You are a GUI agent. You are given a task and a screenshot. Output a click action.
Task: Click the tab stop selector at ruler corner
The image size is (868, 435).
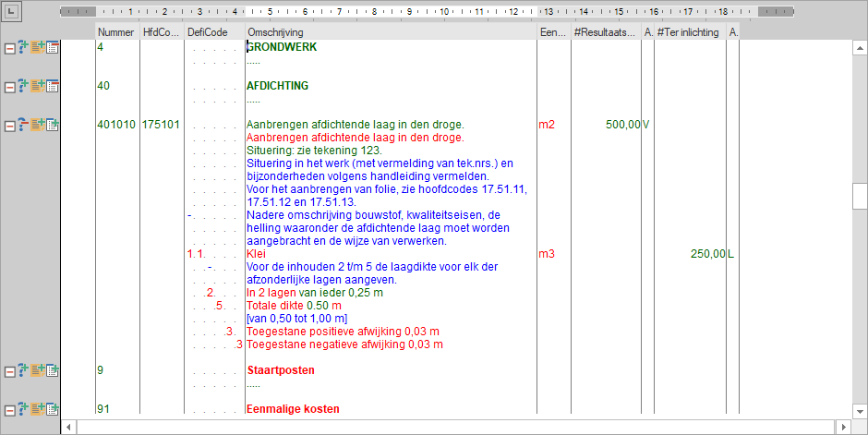pos(10,12)
